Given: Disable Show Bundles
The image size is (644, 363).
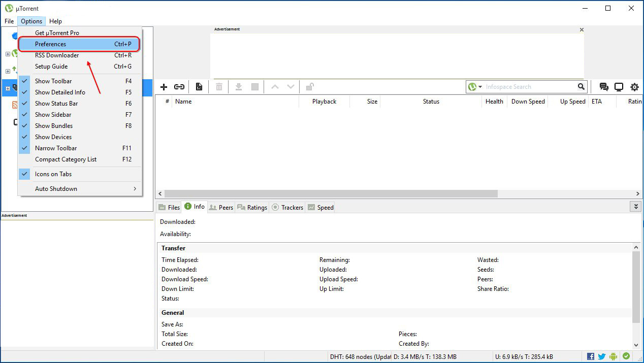Looking at the screenshot, I should click(80, 126).
